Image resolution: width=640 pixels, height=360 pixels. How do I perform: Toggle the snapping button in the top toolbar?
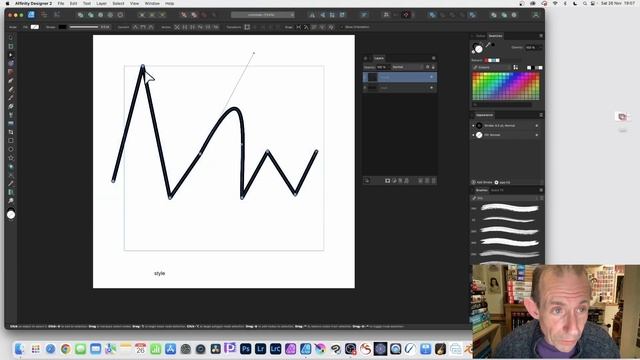(x=406, y=15)
